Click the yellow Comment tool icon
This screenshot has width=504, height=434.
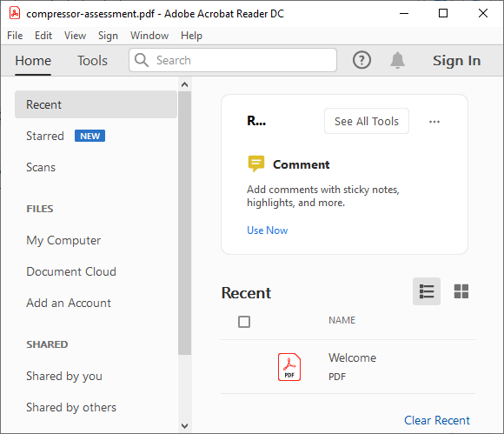(x=256, y=164)
